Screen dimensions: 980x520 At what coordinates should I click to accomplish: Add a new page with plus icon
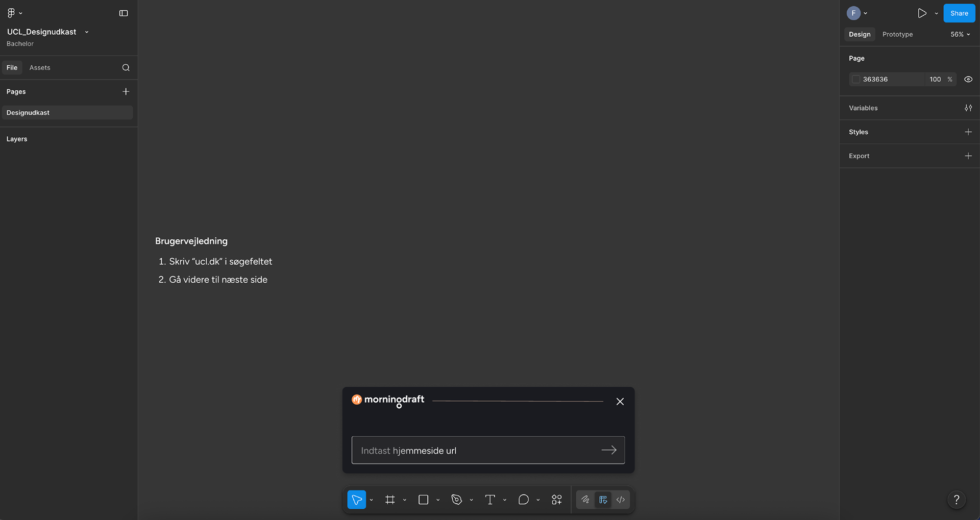[x=126, y=91]
